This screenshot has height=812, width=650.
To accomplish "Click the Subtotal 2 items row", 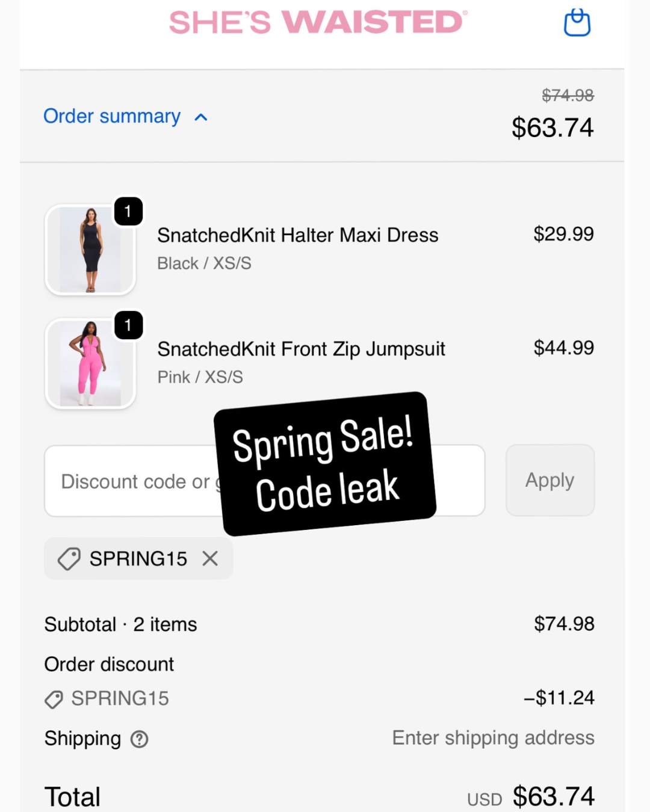I will [x=320, y=624].
